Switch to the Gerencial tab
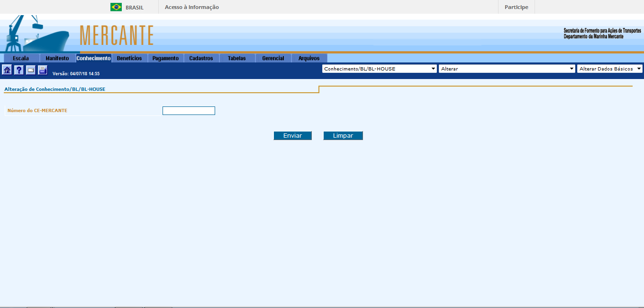 [x=273, y=58]
